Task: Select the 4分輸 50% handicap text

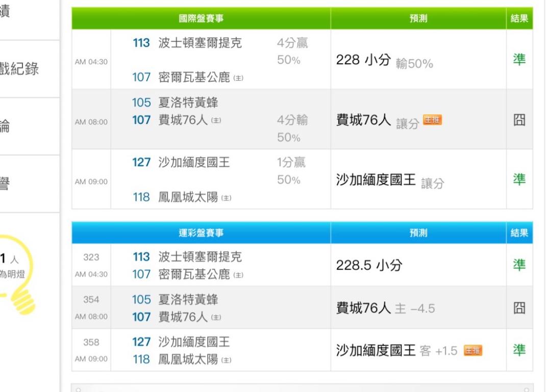Action: click(292, 128)
